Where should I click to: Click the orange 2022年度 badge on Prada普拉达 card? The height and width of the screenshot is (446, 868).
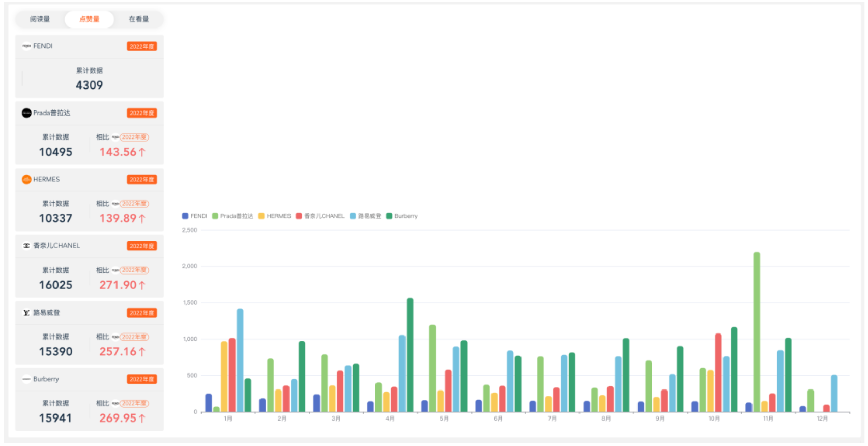click(x=142, y=113)
